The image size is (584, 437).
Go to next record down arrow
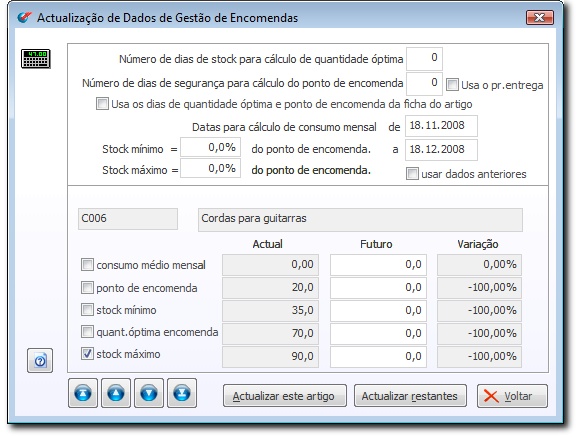click(149, 393)
